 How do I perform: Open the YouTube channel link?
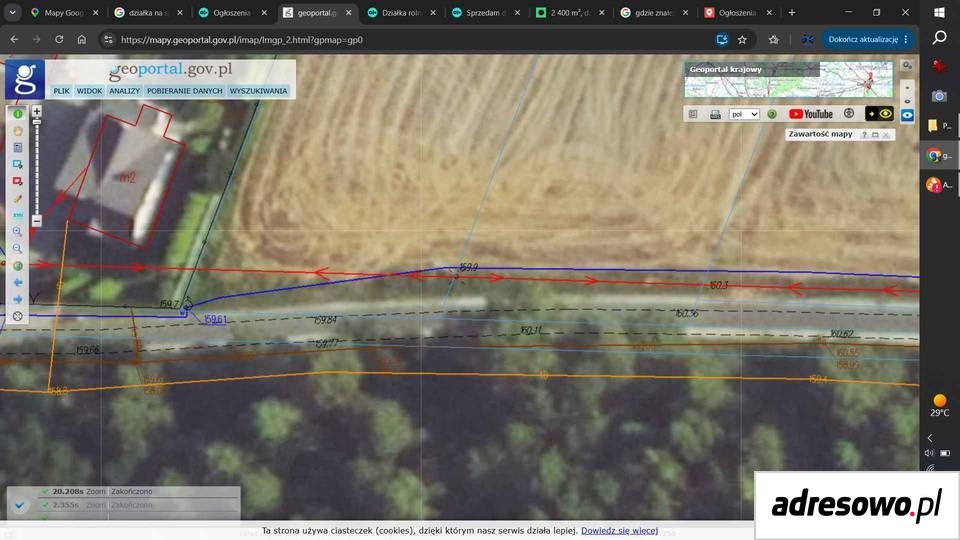point(811,114)
